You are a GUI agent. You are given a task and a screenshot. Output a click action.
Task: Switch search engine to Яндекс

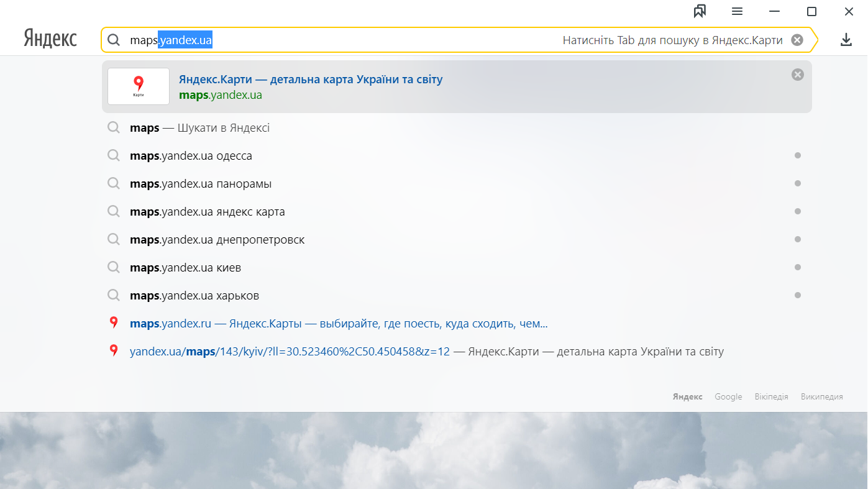click(x=688, y=396)
